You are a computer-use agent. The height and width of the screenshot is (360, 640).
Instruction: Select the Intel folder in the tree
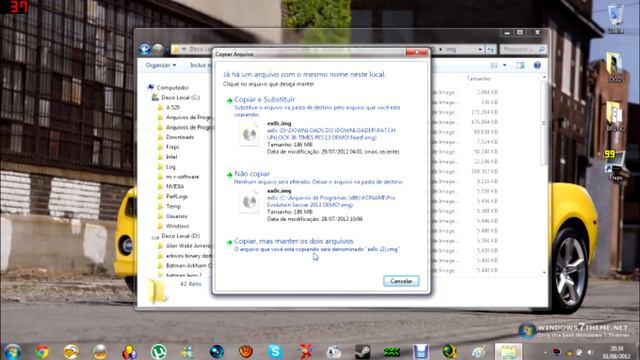(171, 157)
